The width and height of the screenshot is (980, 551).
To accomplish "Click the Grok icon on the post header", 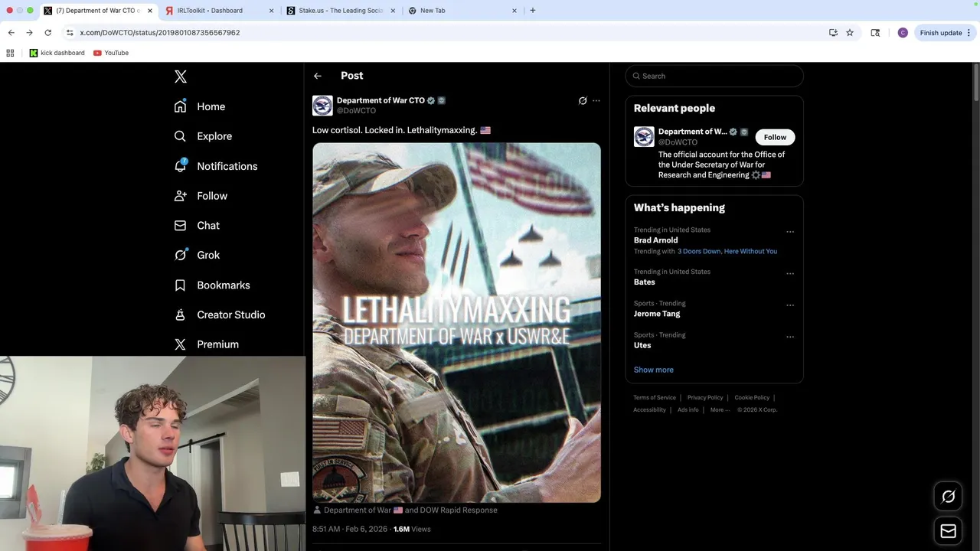I will 583,100.
